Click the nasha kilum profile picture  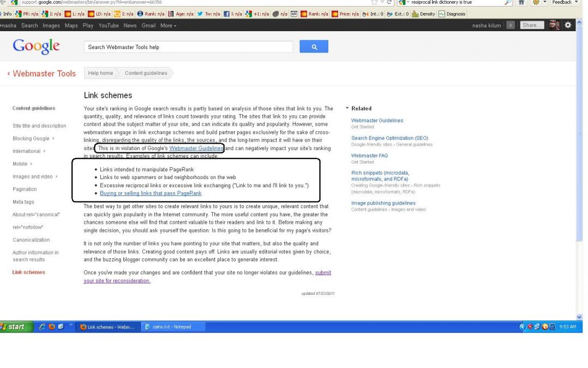point(554,25)
